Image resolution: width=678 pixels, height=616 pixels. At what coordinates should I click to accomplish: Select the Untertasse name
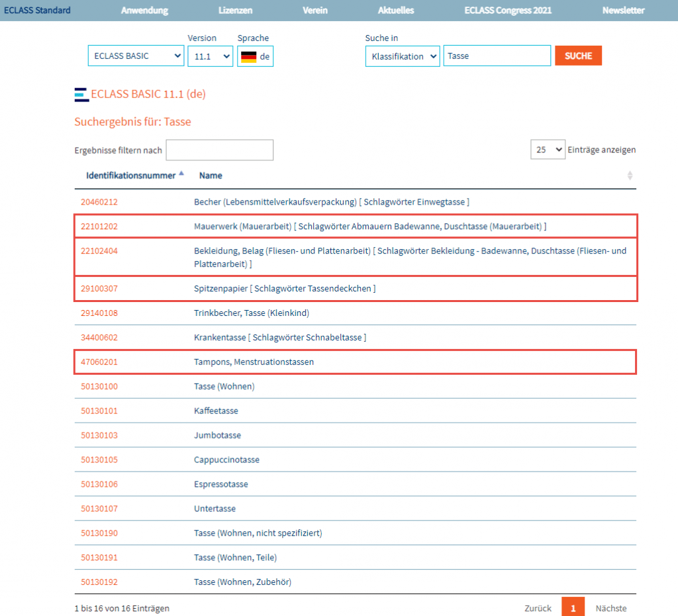[x=215, y=509]
